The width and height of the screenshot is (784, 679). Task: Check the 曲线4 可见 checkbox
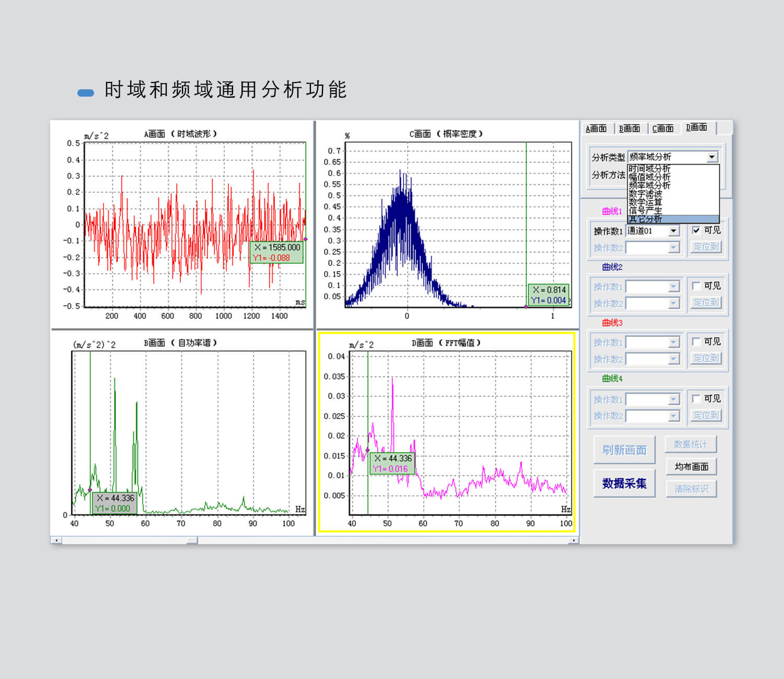click(696, 399)
